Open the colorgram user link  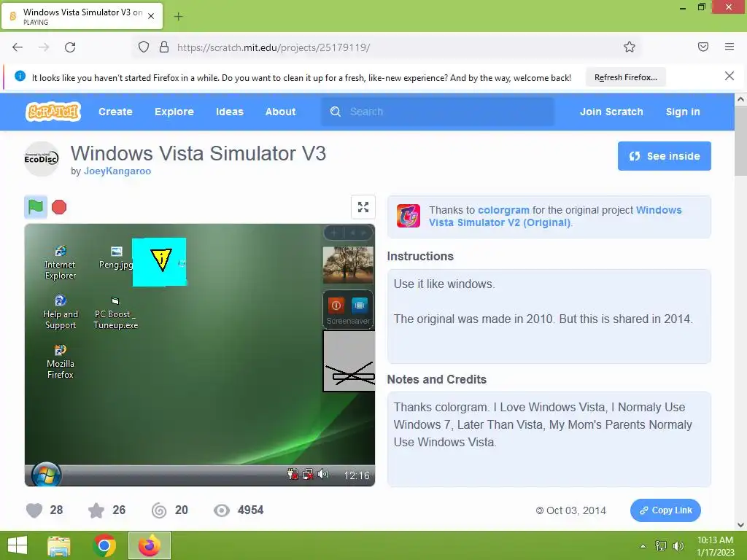click(503, 210)
